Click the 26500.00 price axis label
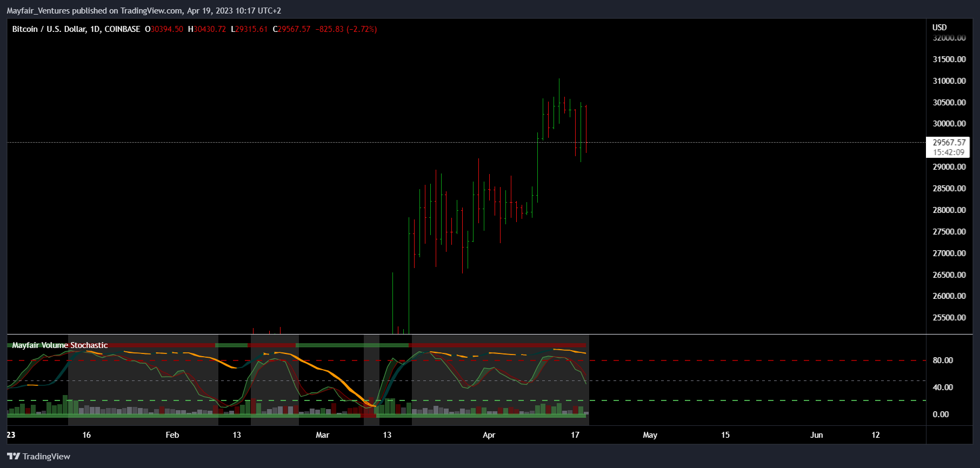Image resolution: width=980 pixels, height=468 pixels. tap(949, 275)
